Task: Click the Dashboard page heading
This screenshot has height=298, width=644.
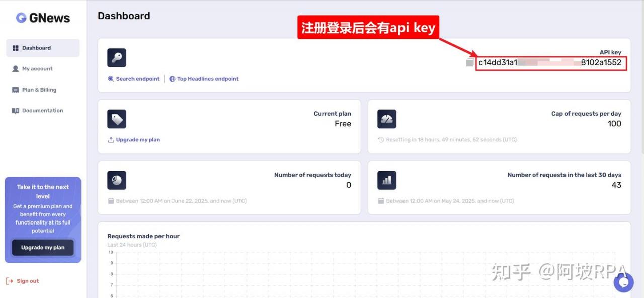Action: 124,16
